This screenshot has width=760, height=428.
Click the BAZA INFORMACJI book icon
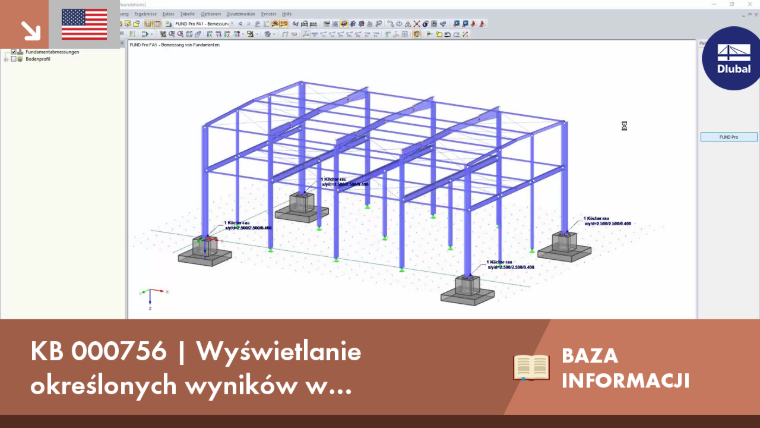point(531,367)
